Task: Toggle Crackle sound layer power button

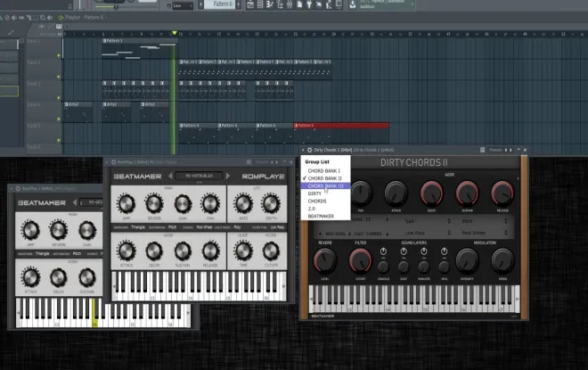Action: click(x=383, y=251)
